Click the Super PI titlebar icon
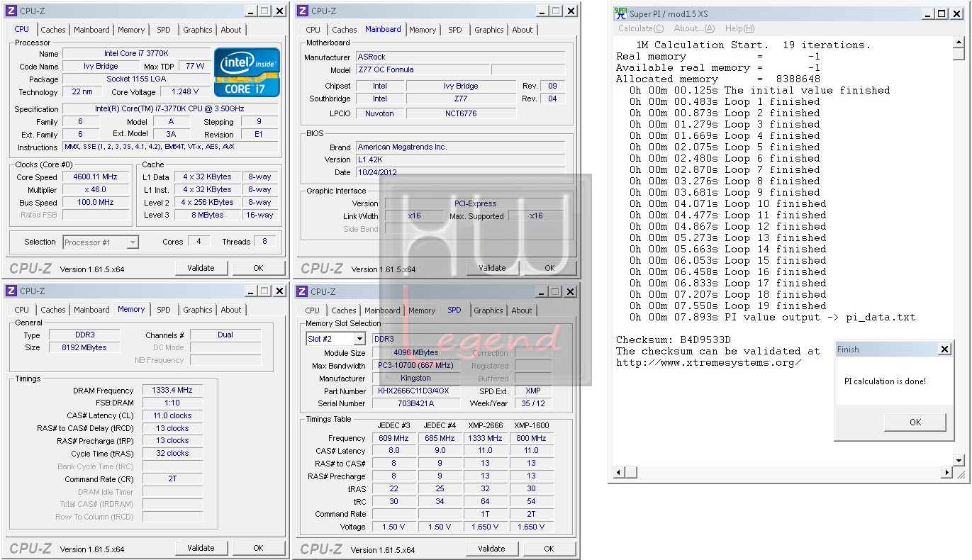The height and width of the screenshot is (560, 972). [620, 13]
